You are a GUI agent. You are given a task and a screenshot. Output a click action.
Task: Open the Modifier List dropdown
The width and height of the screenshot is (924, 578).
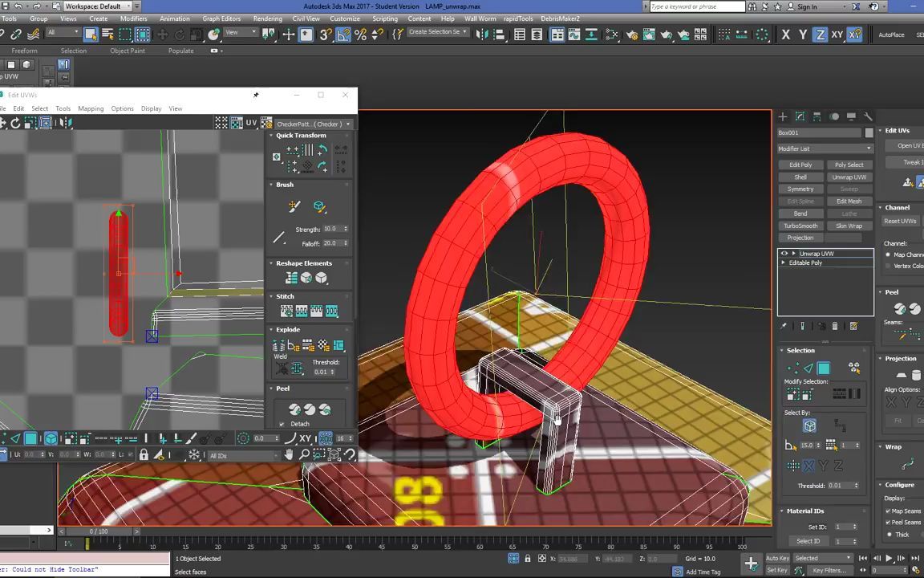pyautogui.click(x=826, y=149)
